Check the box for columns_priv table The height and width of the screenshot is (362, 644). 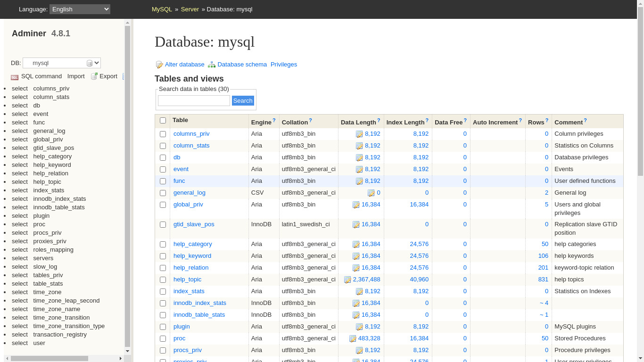163,134
